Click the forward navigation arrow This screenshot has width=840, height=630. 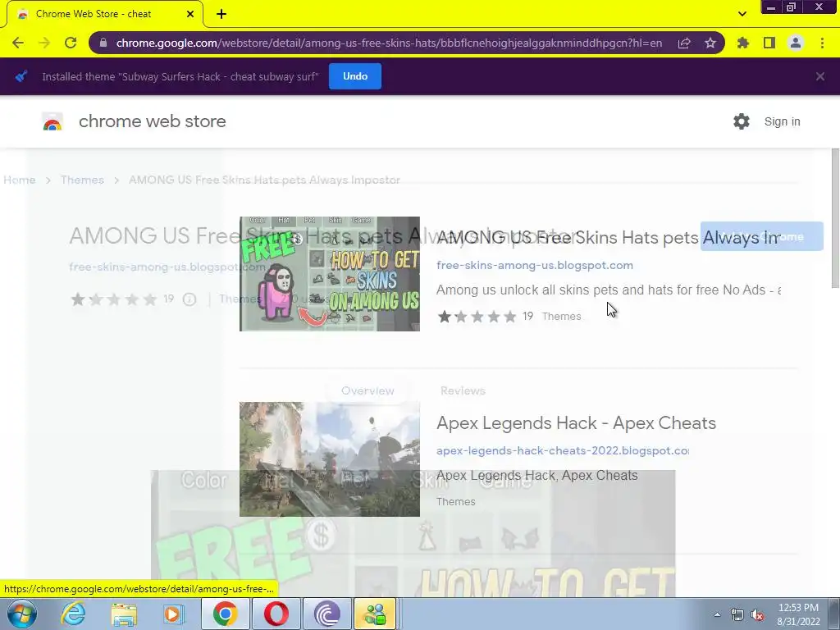pyautogui.click(x=44, y=43)
